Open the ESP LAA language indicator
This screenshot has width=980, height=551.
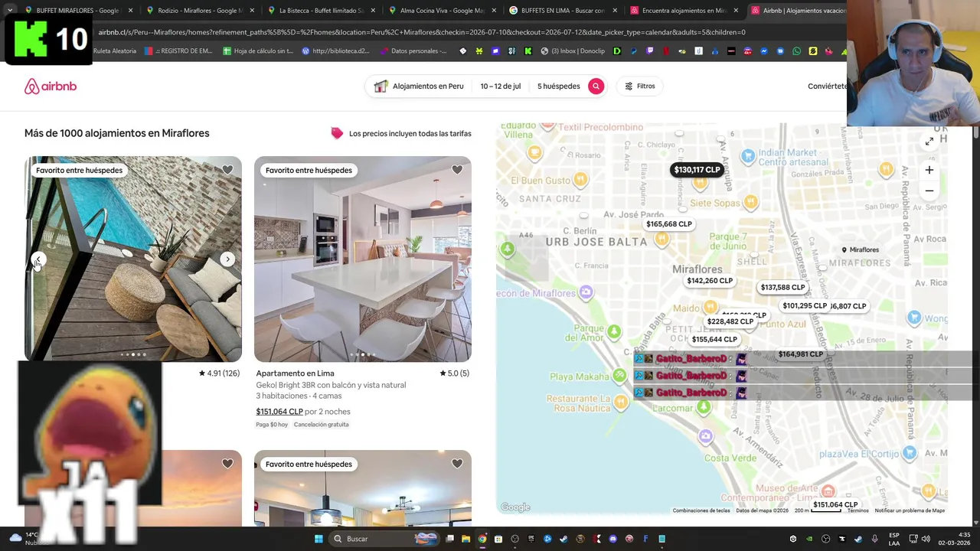pos(894,539)
